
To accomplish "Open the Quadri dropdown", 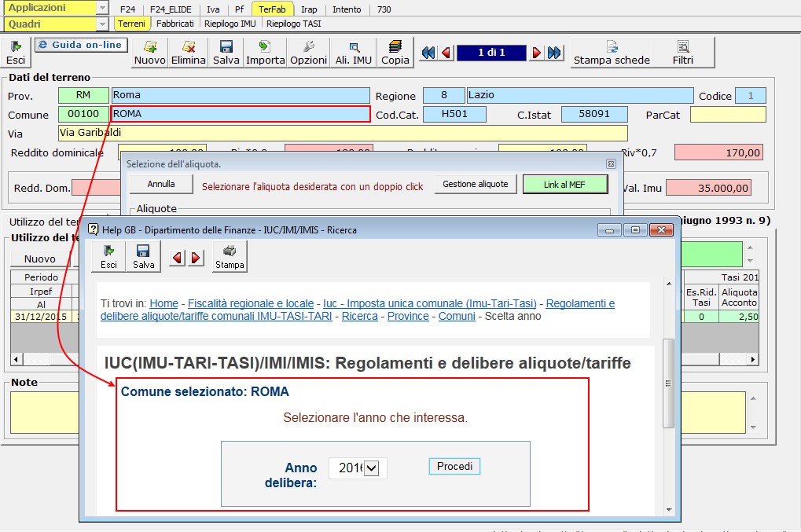I will (102, 24).
